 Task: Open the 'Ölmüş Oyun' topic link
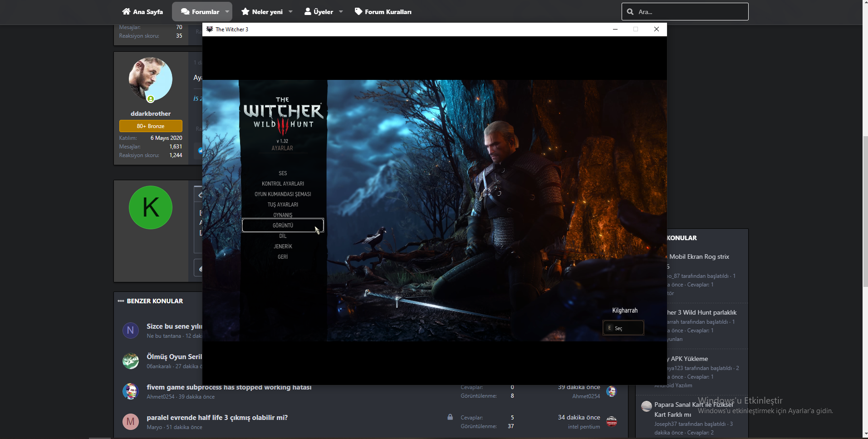[174, 357]
